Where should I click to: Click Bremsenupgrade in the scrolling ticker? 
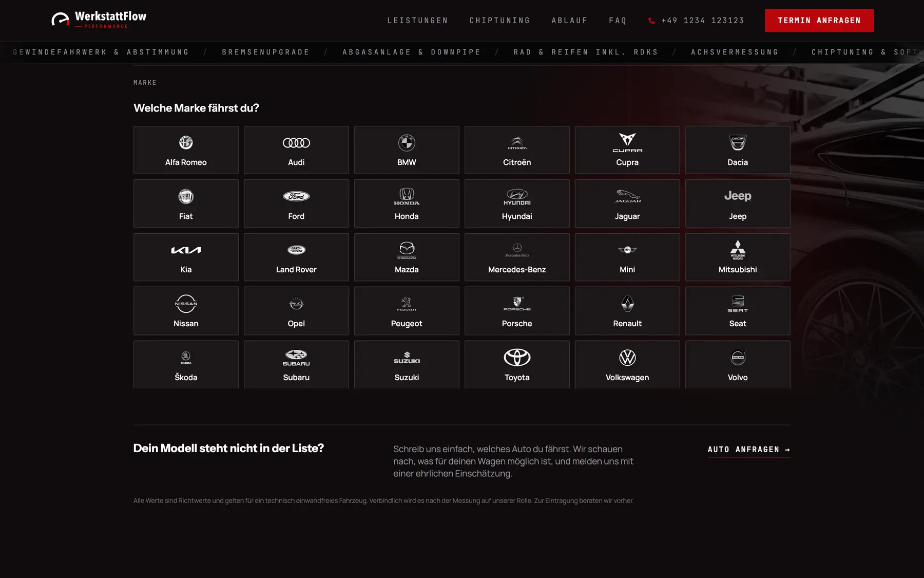coord(265,52)
